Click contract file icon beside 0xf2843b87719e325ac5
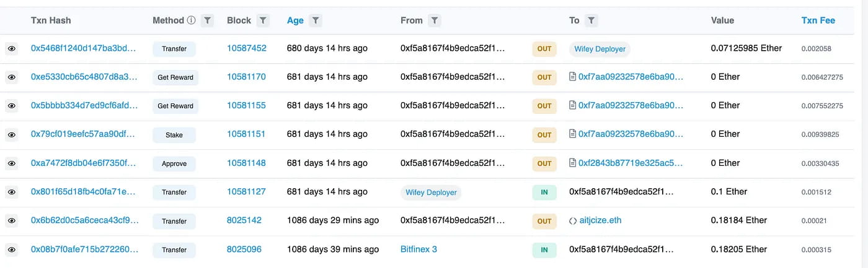This screenshot has height=268, width=868. pos(573,163)
